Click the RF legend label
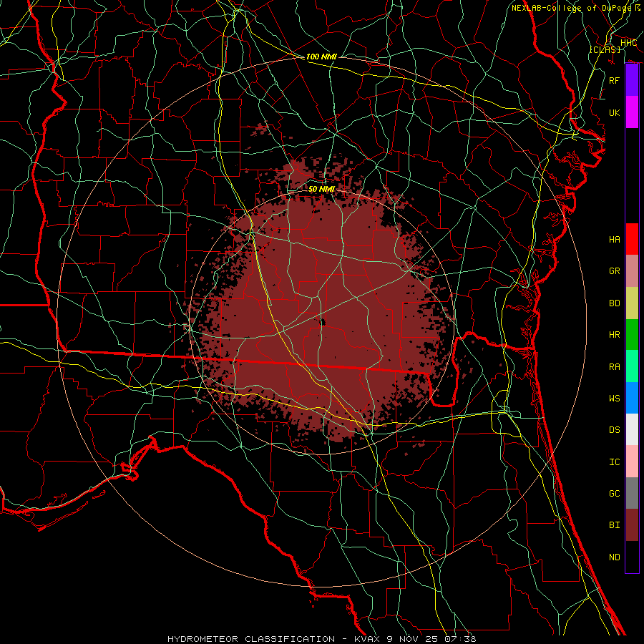Image resolution: width=644 pixels, height=644 pixels. pos(615,80)
